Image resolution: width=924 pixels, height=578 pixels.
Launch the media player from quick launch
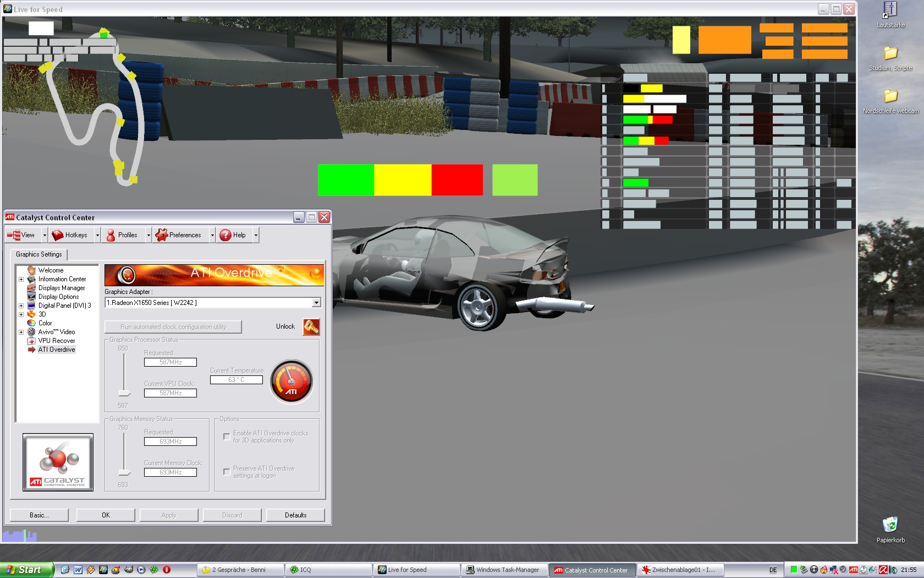141,570
